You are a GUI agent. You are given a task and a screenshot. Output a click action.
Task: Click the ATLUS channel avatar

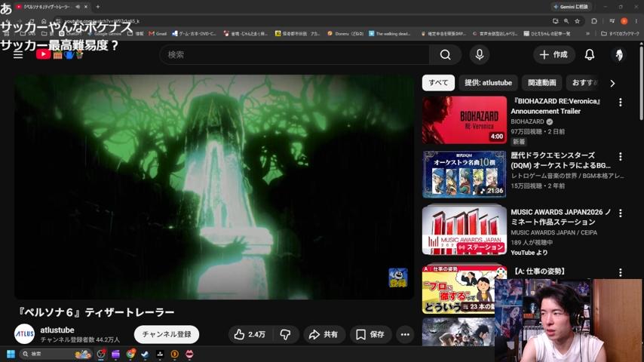click(x=25, y=334)
